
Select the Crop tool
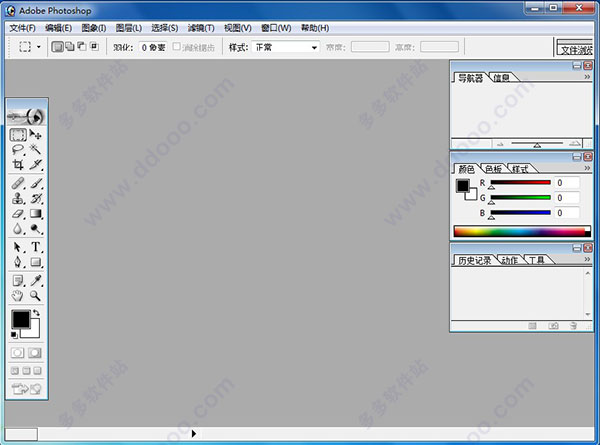tap(18, 165)
